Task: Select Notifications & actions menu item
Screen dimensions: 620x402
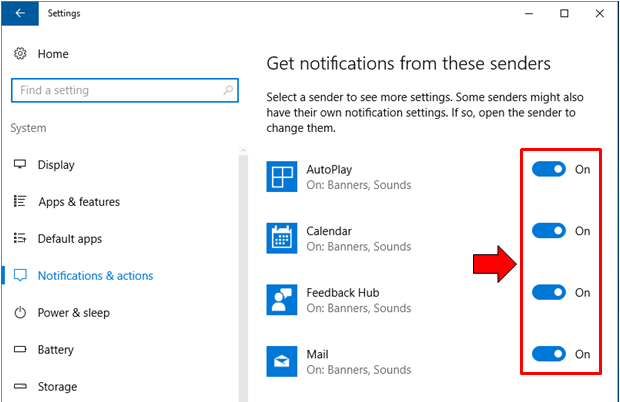Action: pyautogui.click(x=95, y=276)
